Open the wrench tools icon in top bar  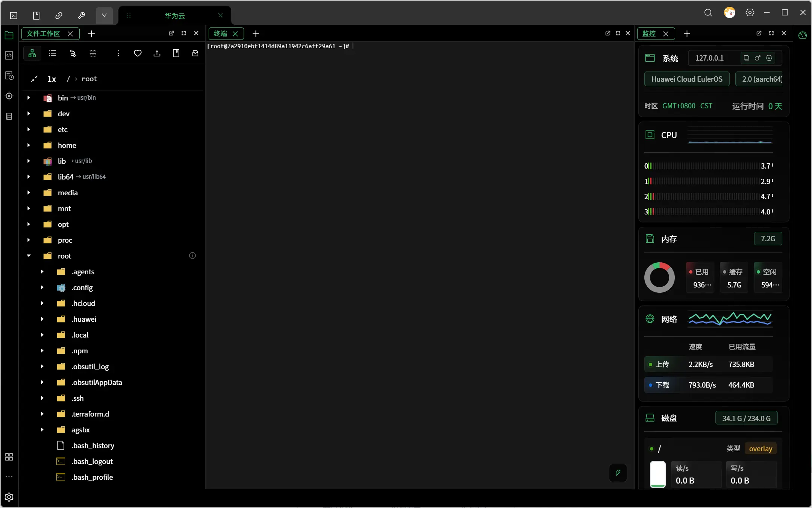point(82,15)
